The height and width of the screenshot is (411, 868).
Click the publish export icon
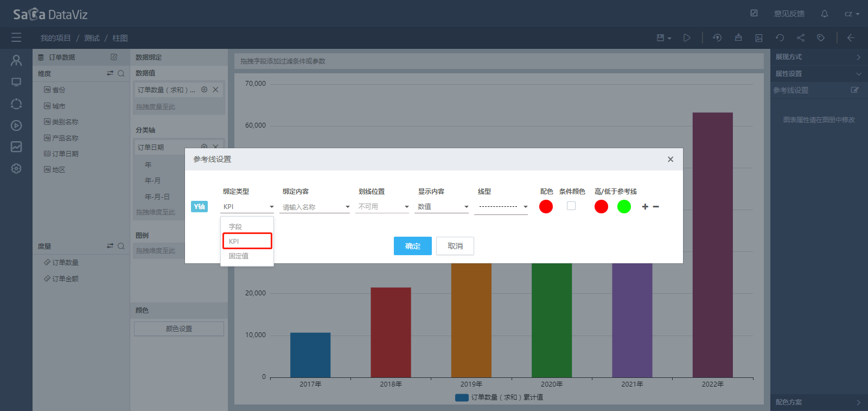(x=738, y=38)
